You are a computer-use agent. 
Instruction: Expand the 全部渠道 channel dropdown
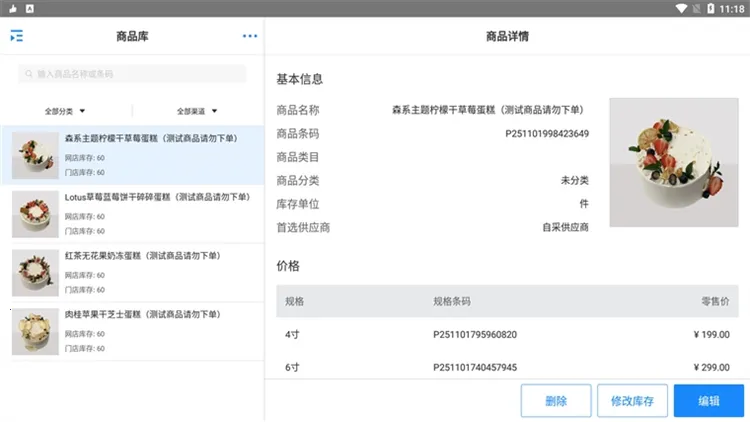coord(197,111)
